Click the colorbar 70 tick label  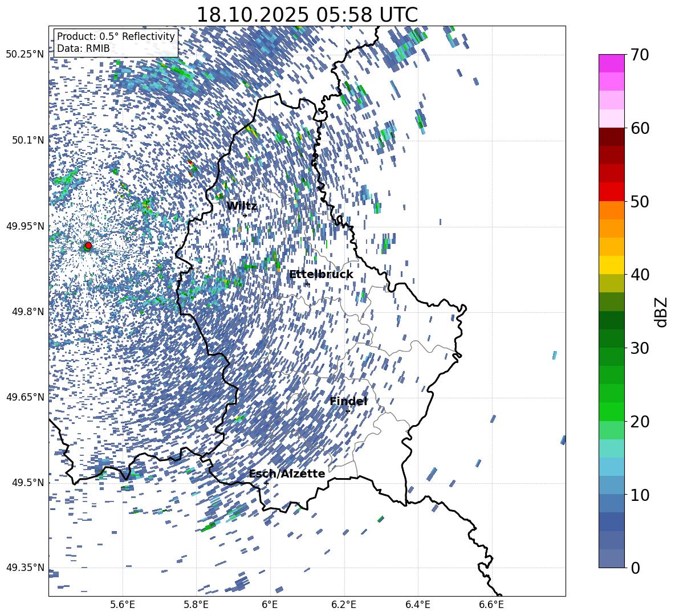click(x=640, y=55)
